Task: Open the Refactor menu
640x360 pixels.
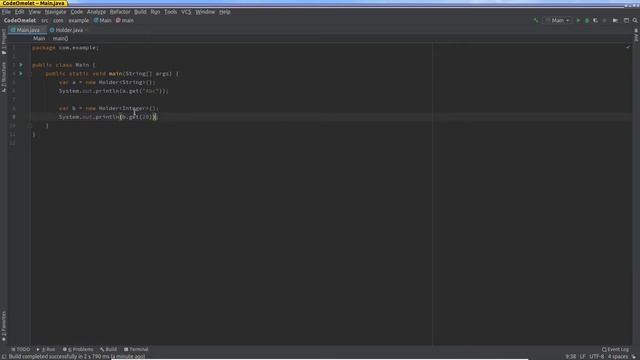Action: tap(120, 12)
